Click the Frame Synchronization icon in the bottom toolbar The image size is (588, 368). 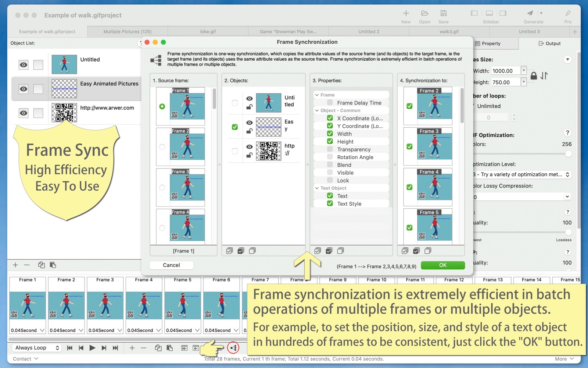(233, 348)
